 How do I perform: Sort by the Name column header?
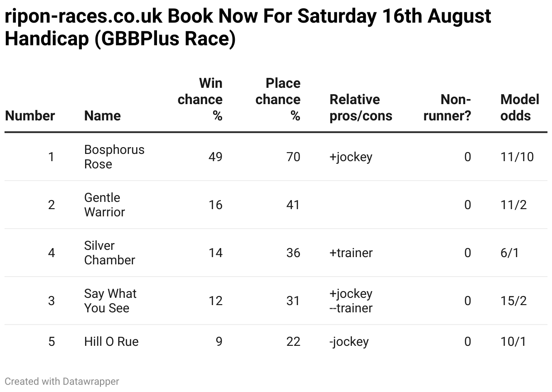pos(102,115)
